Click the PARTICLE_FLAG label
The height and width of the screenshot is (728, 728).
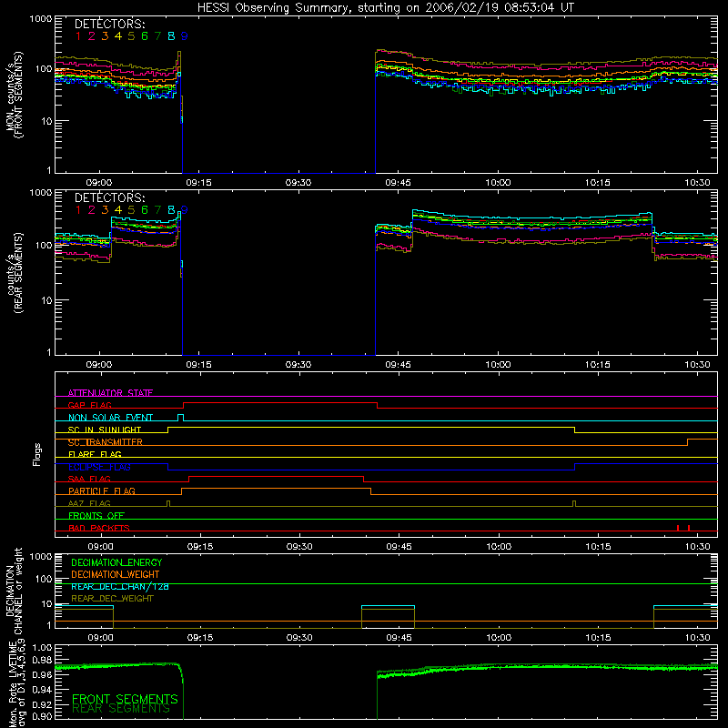coord(102,490)
